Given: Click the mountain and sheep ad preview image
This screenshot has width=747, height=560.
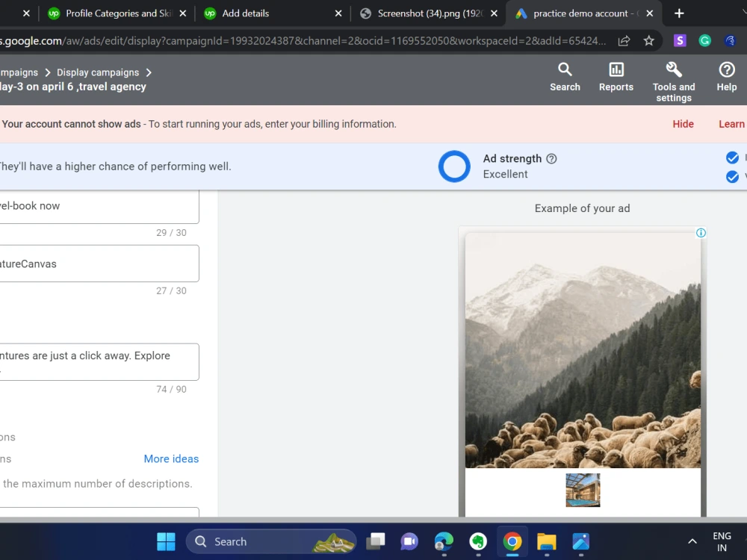Looking at the screenshot, I should (583, 350).
